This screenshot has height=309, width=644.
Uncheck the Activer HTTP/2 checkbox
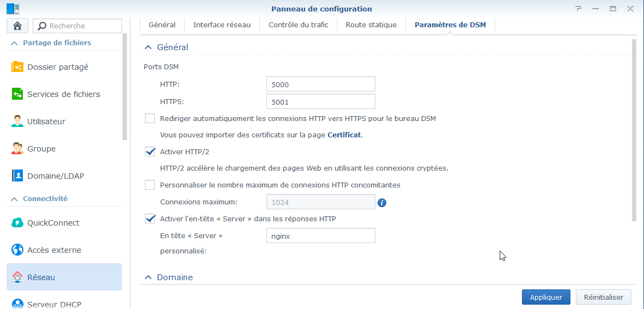[x=150, y=152]
